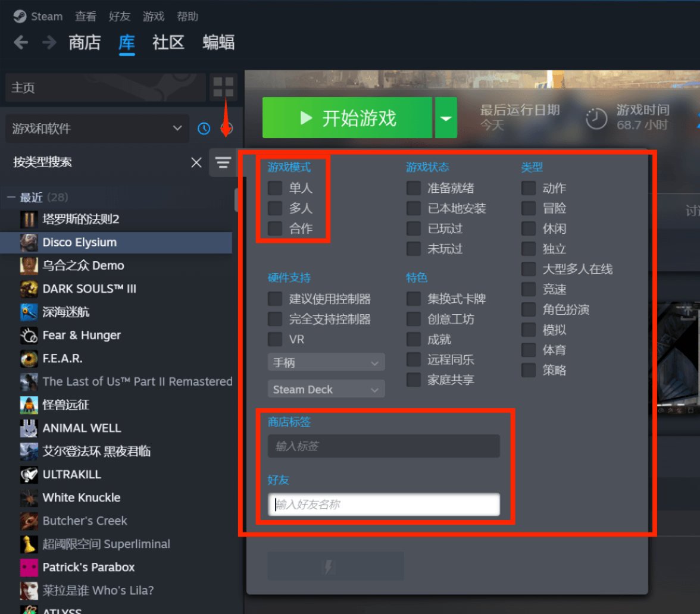Click the 怪兽远征 game icon
Screen dimensions: 700x614
click(29, 405)
